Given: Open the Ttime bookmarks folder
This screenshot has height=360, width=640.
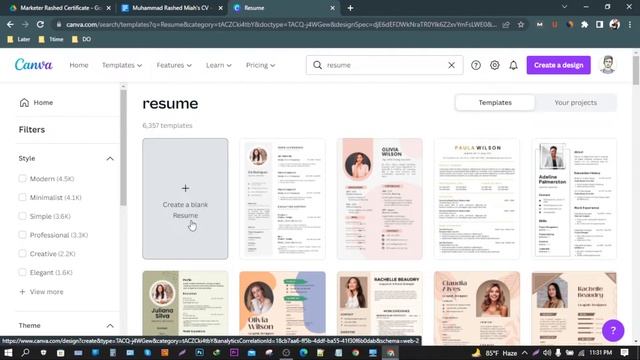Looking at the screenshot, I should (x=51, y=39).
